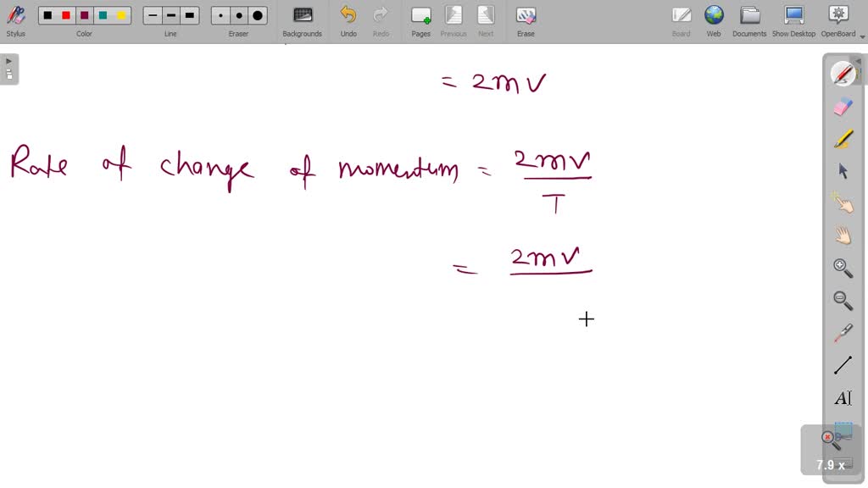Choose the large eraser size

258,15
